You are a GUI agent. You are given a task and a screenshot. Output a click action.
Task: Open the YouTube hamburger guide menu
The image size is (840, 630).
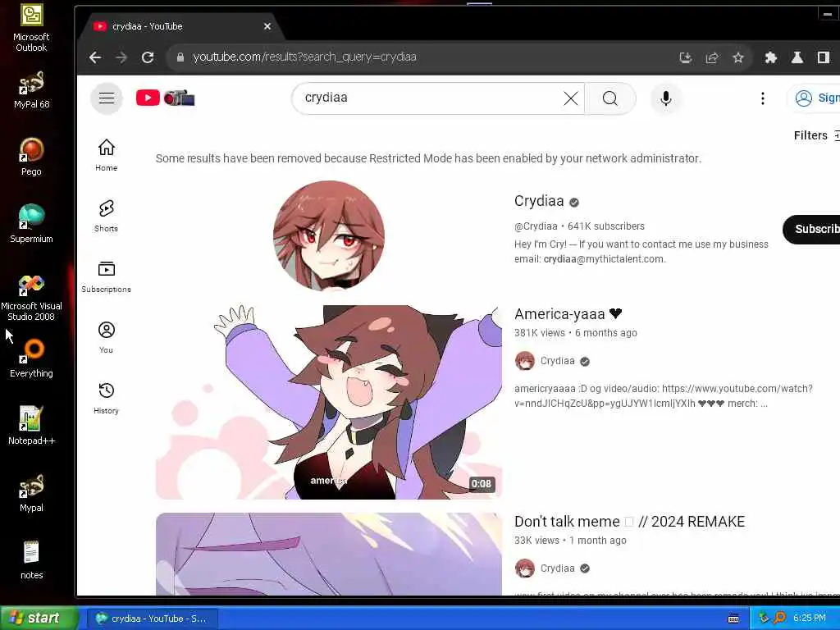(x=106, y=98)
